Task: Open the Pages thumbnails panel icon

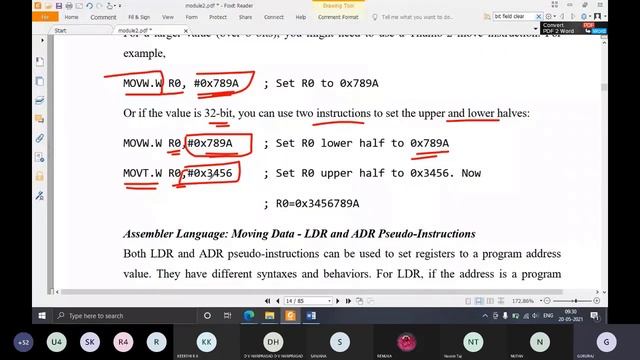Action: tap(40, 81)
